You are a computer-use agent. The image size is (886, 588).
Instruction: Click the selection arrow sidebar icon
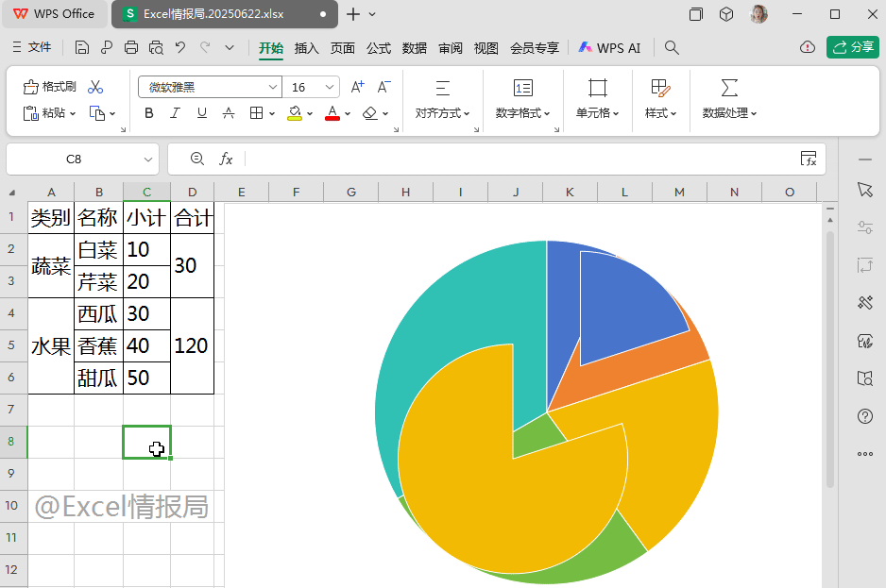point(865,190)
